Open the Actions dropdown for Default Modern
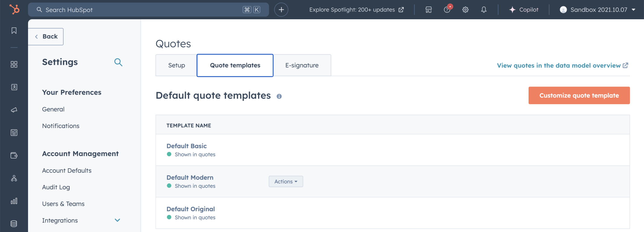 [286, 181]
